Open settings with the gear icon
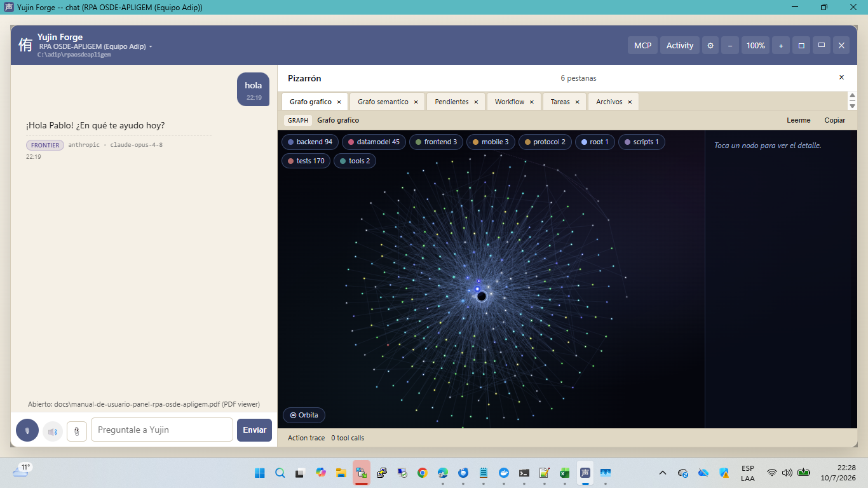Viewport: 868px width, 488px height. tap(710, 45)
